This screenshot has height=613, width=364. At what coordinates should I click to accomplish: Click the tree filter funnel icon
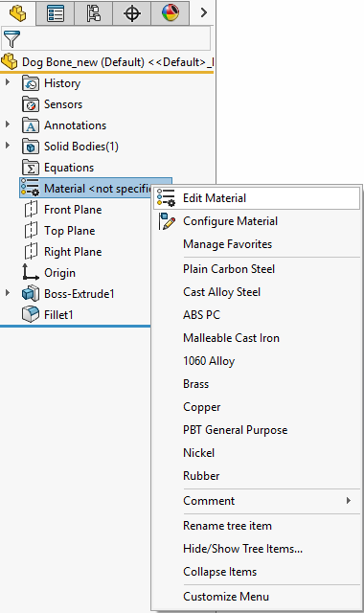pos(11,38)
